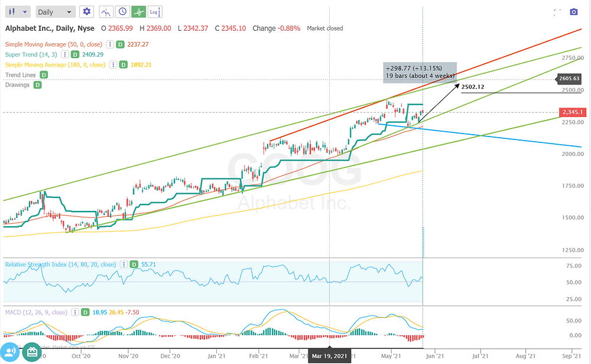This screenshot has width=591, height=364.
Task: Toggle the D badge of SMA 180
Action: (x=124, y=65)
